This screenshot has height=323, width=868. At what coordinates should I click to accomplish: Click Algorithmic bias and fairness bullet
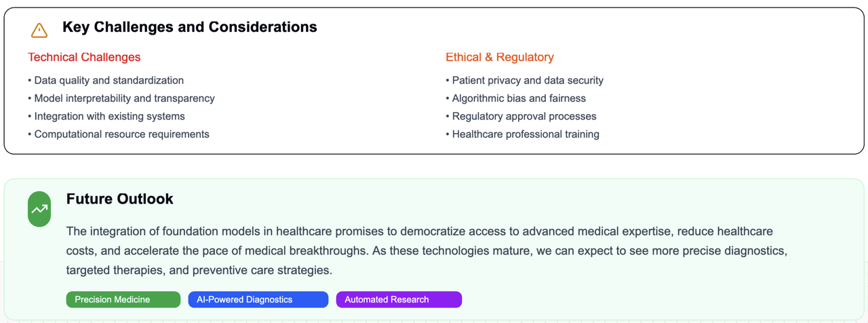515,98
